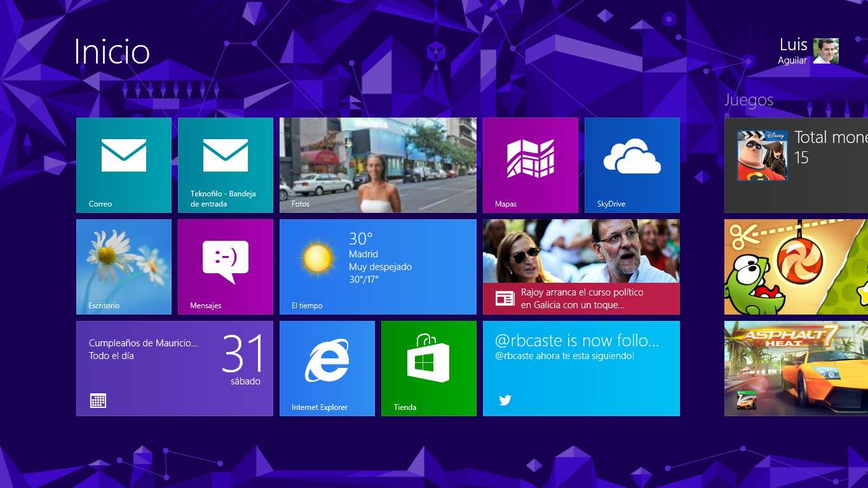Viewport: 868px width, 488px height.
Task: Open the SkyDrive cloud tile
Action: point(632,165)
